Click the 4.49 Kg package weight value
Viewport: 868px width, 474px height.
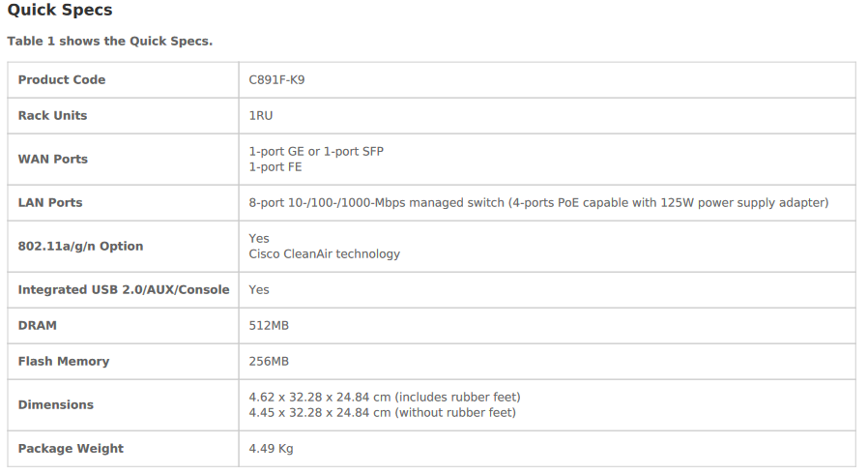[x=271, y=448]
